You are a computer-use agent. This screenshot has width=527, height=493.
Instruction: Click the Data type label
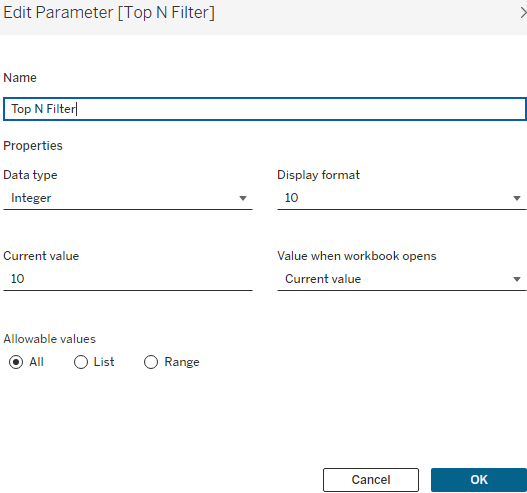pyautogui.click(x=30, y=175)
